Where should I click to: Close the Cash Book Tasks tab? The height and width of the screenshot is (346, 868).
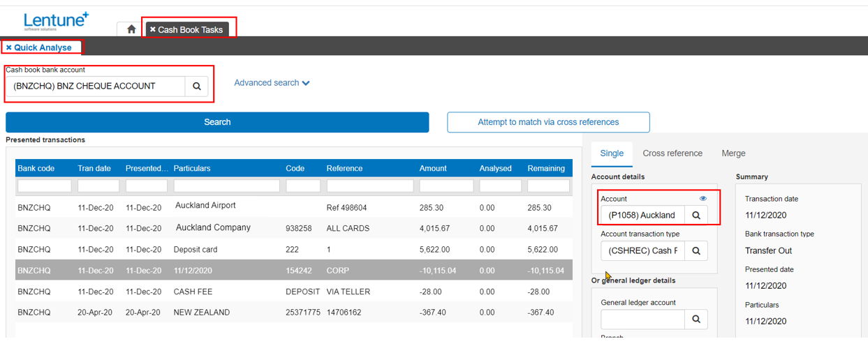coord(153,29)
